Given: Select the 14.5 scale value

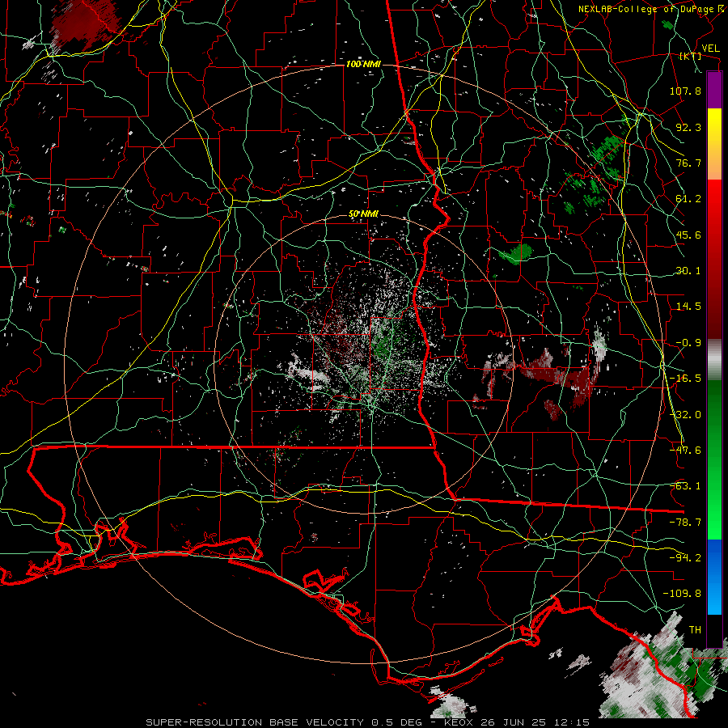Looking at the screenshot, I should [x=688, y=307].
